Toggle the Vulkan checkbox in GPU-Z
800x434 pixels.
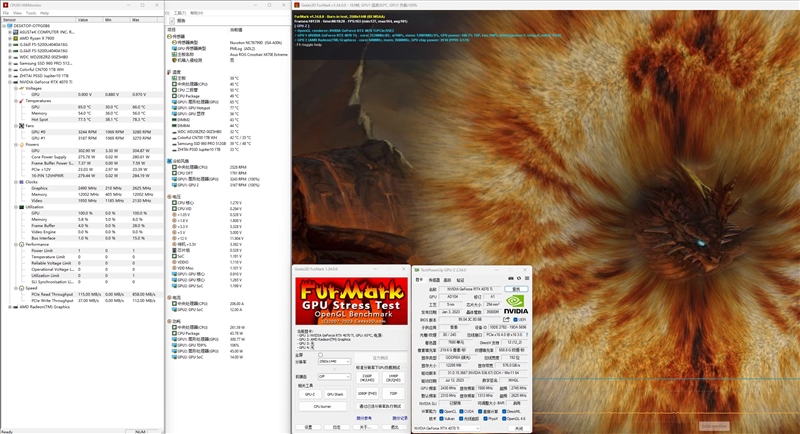coord(441,419)
